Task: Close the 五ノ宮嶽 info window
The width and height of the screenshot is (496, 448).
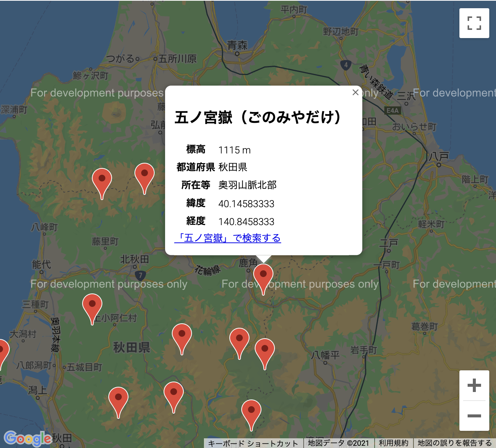Action: pyautogui.click(x=355, y=93)
